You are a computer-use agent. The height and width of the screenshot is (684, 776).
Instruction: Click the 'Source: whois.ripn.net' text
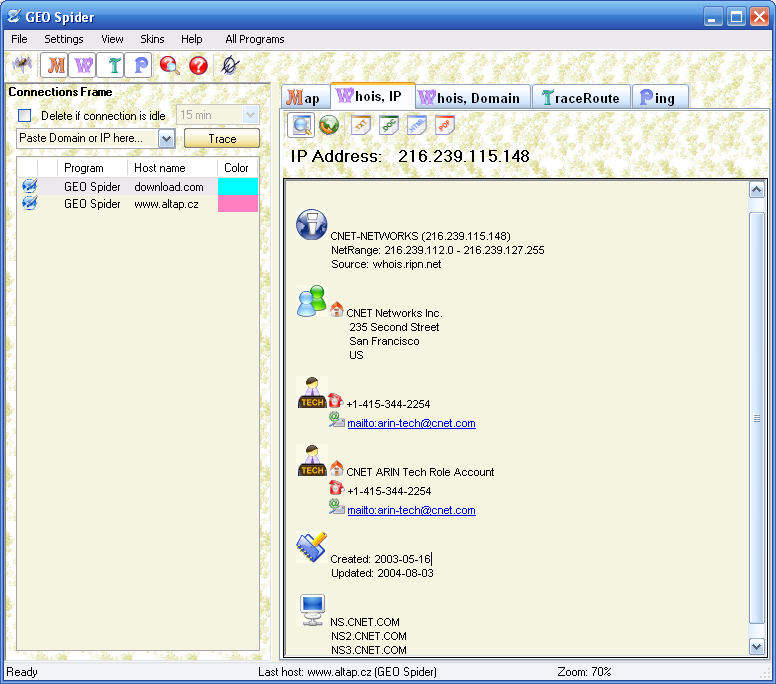(x=386, y=264)
